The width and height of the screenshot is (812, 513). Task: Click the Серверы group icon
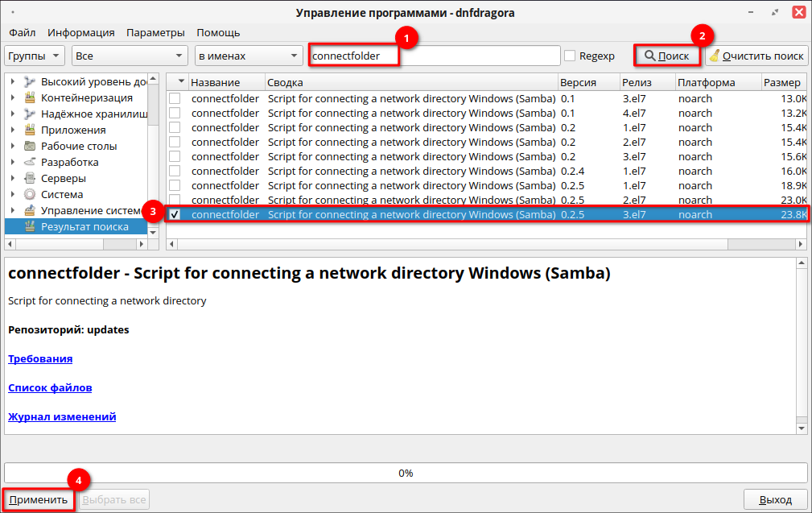(x=30, y=178)
